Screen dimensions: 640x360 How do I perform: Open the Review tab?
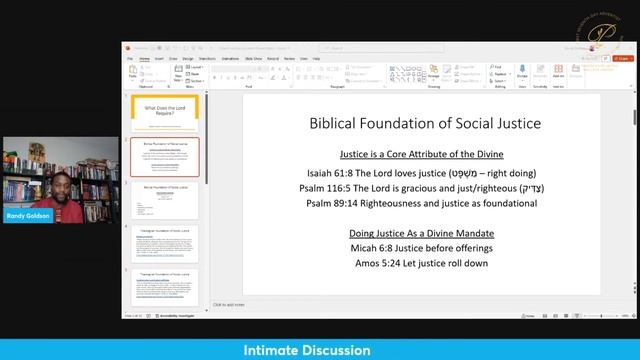pyautogui.click(x=289, y=59)
